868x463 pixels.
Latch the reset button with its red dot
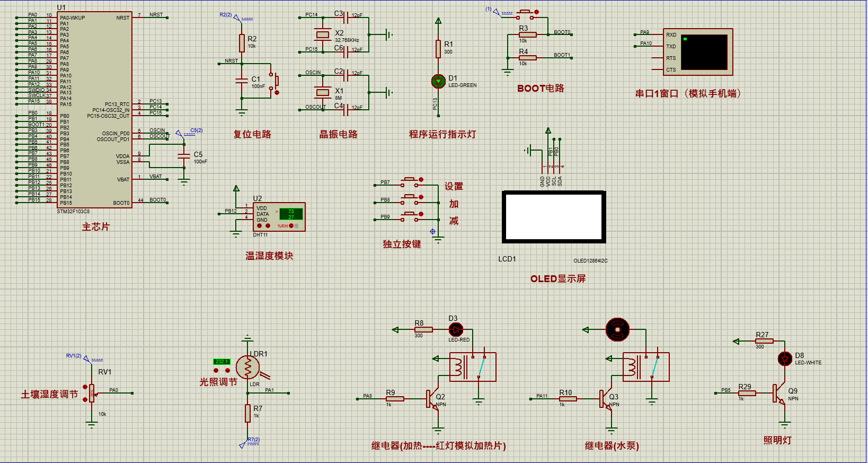pyautogui.click(x=277, y=93)
